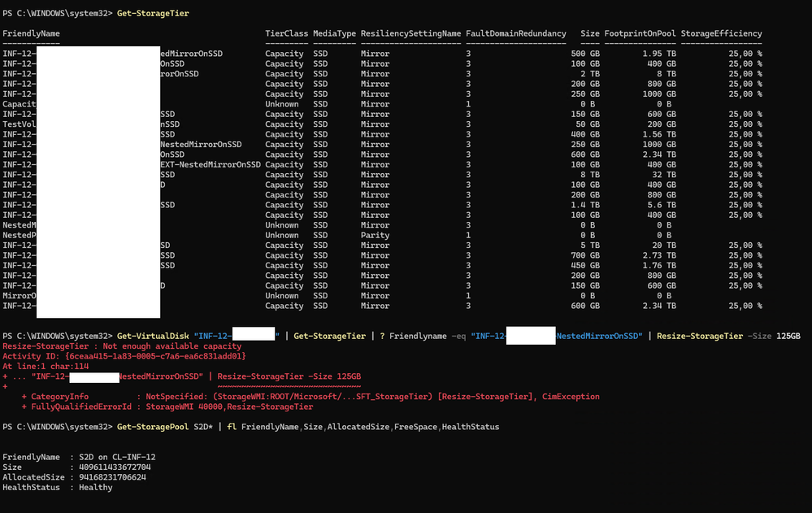Click the CategoryInfo error label

tap(59, 397)
